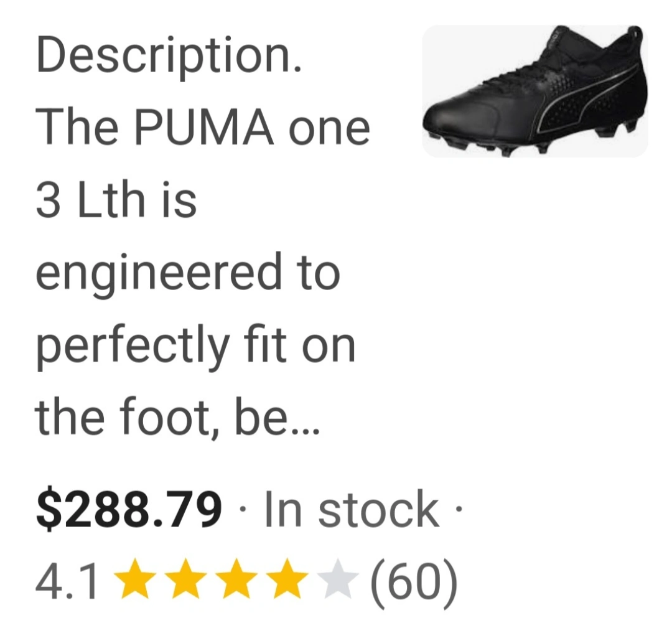
Task: Click the In stock label
Action: 352,509
